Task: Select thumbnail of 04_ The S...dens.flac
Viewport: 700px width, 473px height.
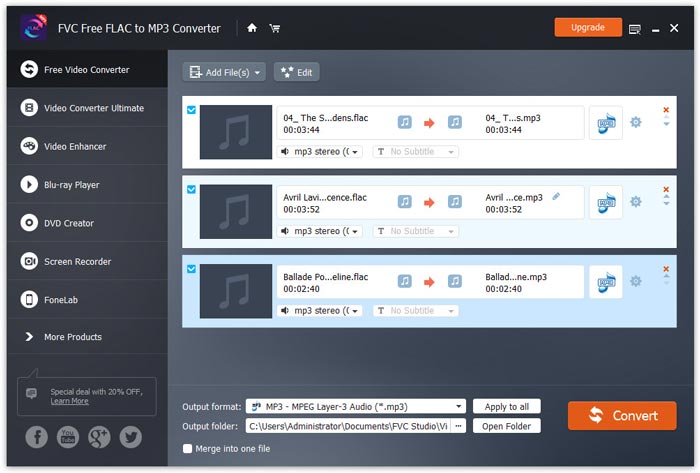Action: coord(236,132)
